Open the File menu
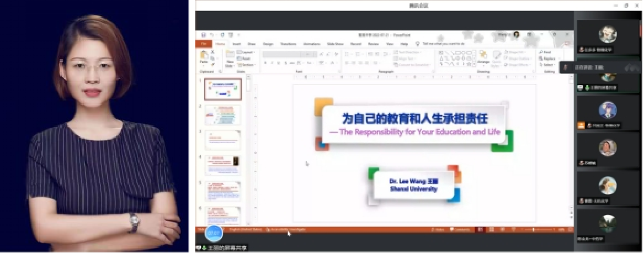Image resolution: width=644 pixels, height=253 pixels. pyautogui.click(x=204, y=44)
